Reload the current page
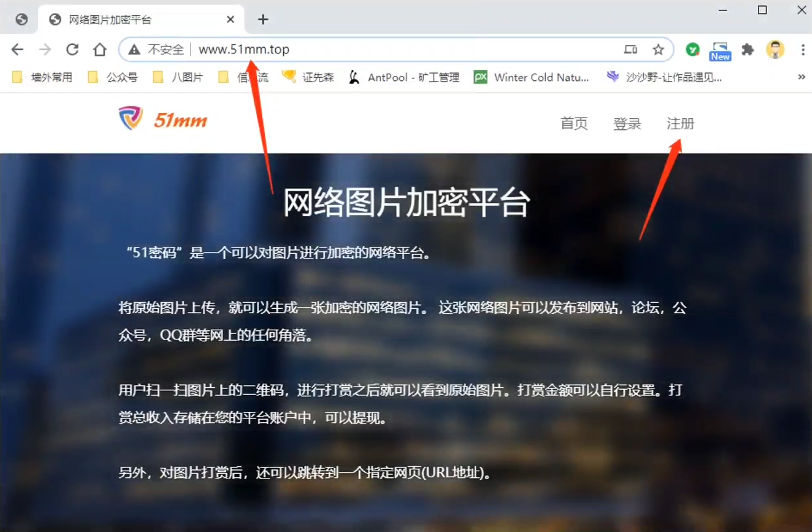 click(x=72, y=50)
